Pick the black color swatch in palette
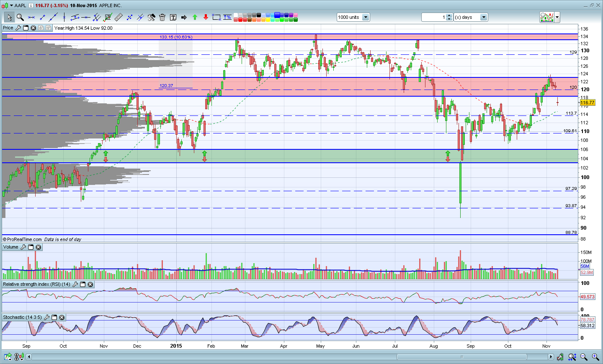The image size is (603, 364). click(259, 15)
